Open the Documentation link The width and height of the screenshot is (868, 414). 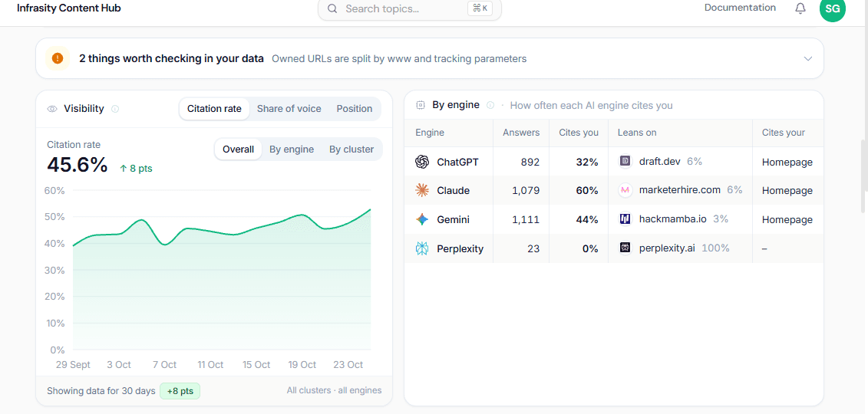click(x=740, y=8)
